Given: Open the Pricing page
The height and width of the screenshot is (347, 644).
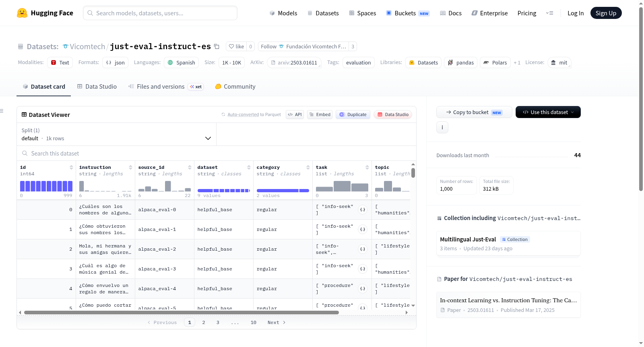Looking at the screenshot, I should [x=527, y=13].
